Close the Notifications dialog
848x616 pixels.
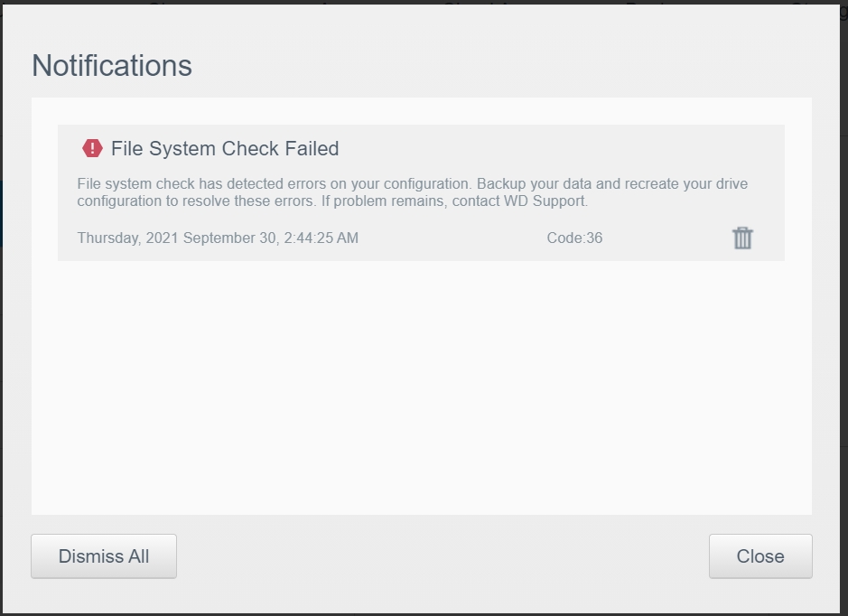click(x=760, y=556)
